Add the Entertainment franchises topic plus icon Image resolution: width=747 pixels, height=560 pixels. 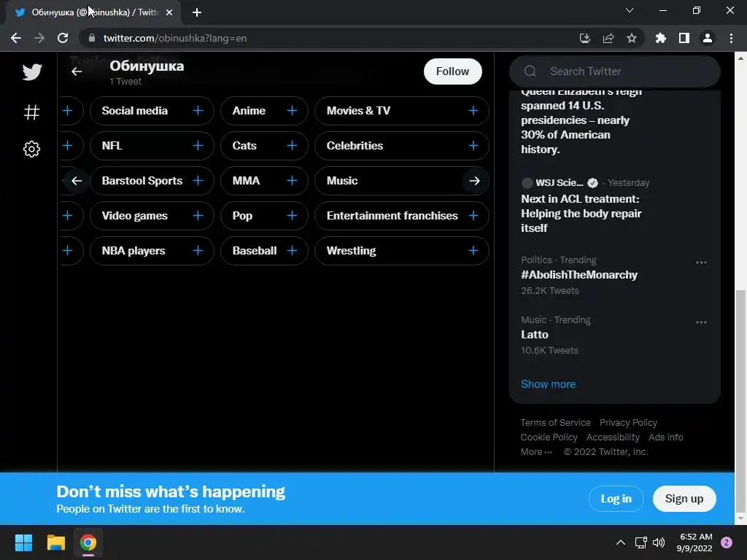pos(473,216)
